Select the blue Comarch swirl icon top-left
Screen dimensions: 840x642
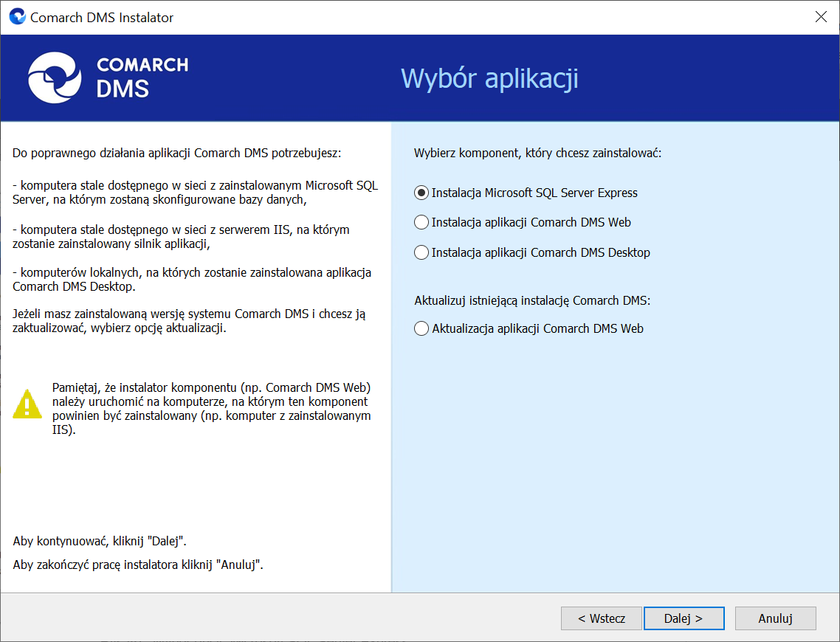click(16, 16)
